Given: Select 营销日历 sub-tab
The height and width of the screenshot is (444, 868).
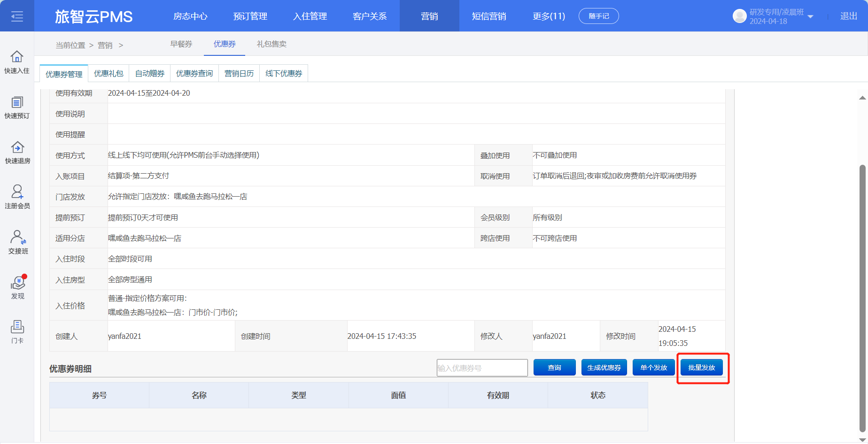Looking at the screenshot, I should [x=239, y=73].
